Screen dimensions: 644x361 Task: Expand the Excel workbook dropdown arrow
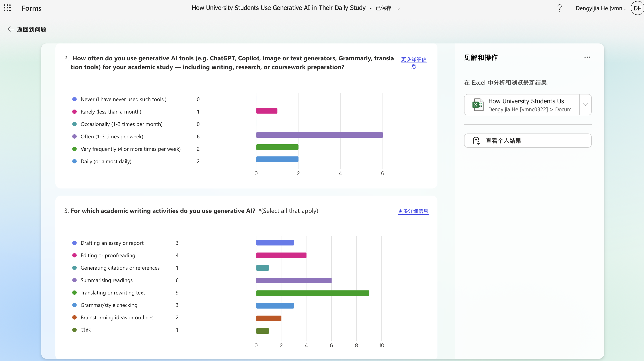(585, 105)
